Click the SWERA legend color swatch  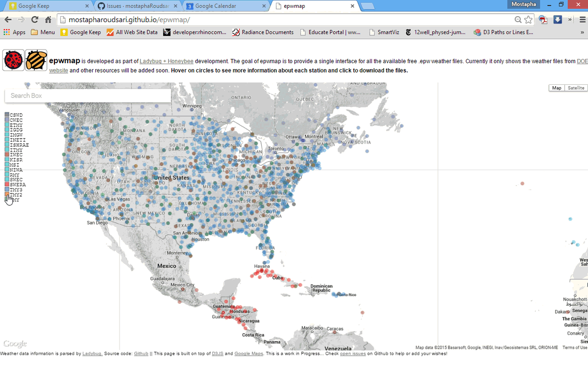click(x=7, y=185)
